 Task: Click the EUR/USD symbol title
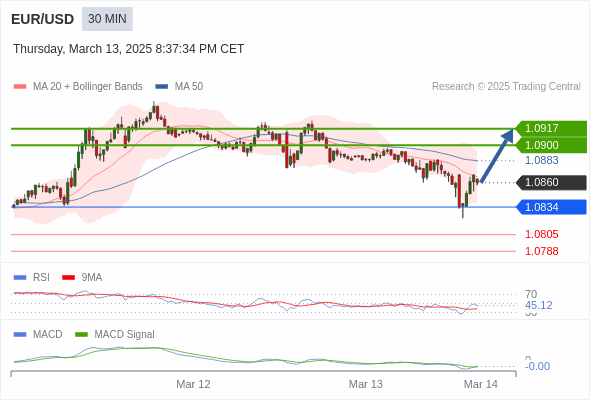[x=43, y=19]
